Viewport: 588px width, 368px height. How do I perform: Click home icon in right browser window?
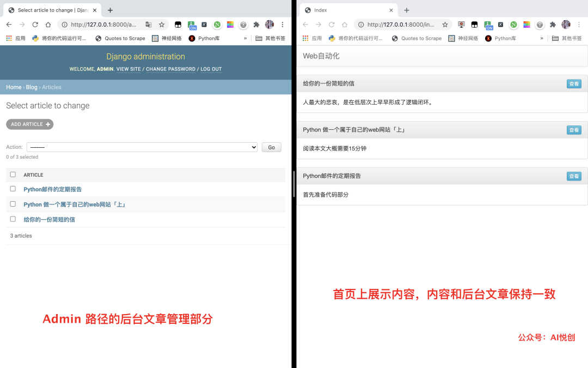345,25
